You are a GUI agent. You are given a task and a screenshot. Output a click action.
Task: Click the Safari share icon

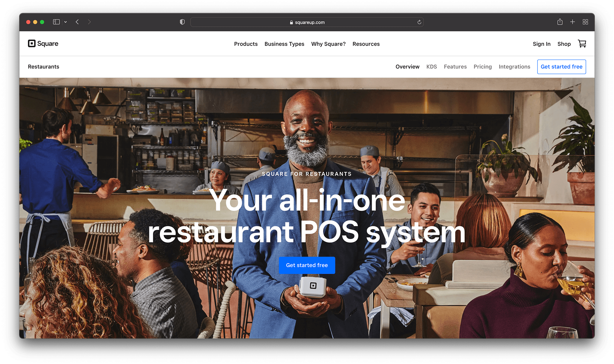[560, 22]
